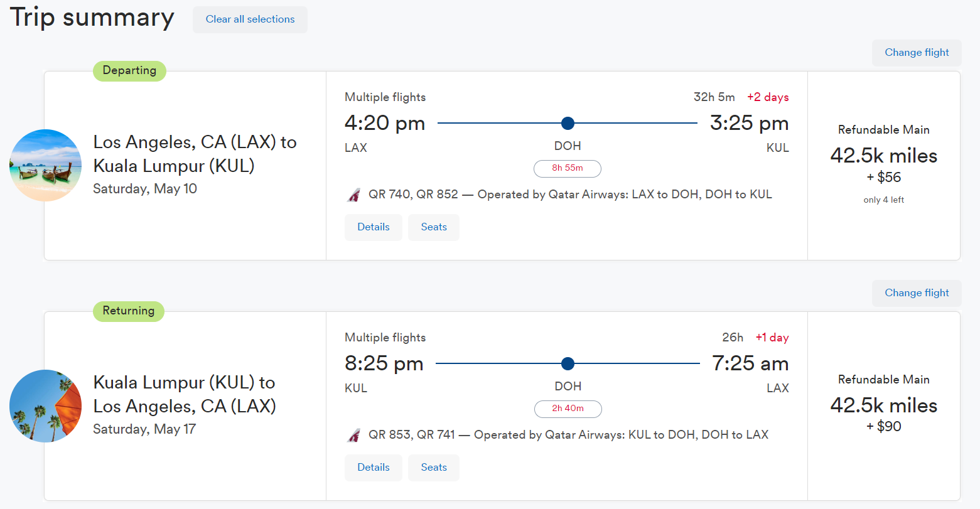
Task: Click the departing flight duration timeline
Action: click(502, 123)
